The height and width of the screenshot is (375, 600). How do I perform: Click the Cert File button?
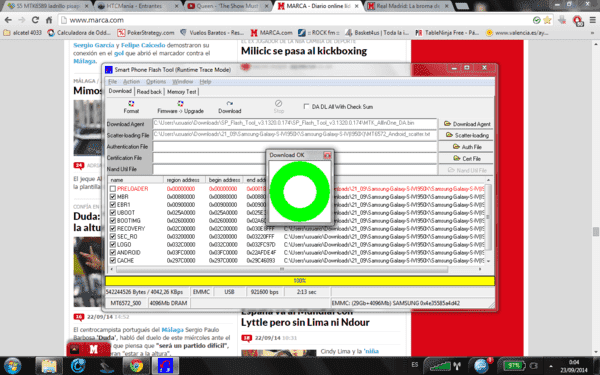466,158
